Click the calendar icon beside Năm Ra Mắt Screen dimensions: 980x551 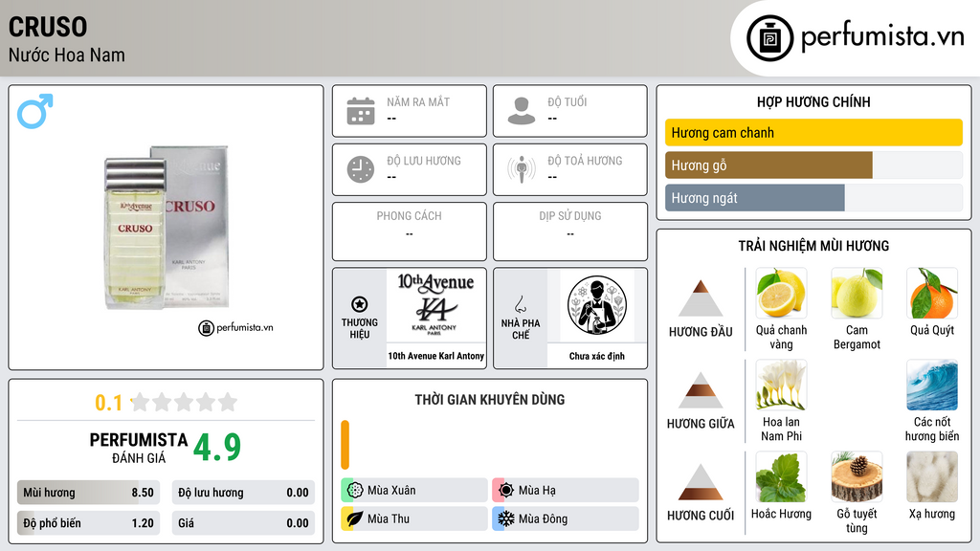[361, 111]
